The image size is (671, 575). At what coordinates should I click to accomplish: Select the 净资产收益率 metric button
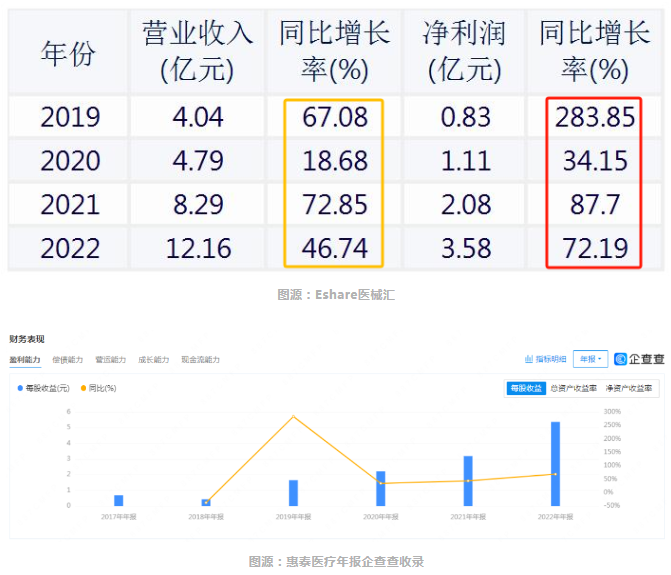click(632, 388)
